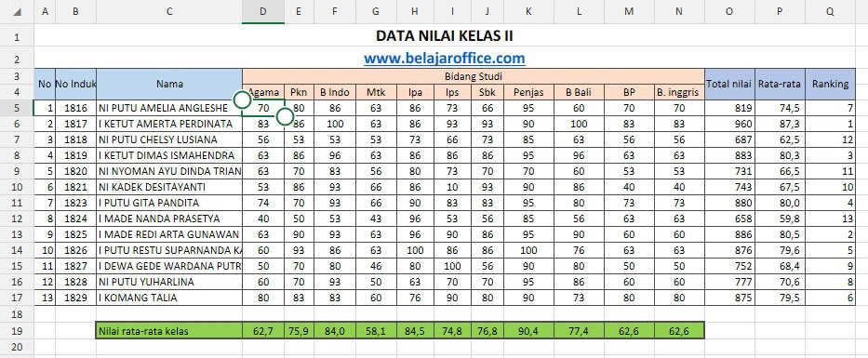Click the Nilai rata-rata kelas label cell

click(x=168, y=331)
